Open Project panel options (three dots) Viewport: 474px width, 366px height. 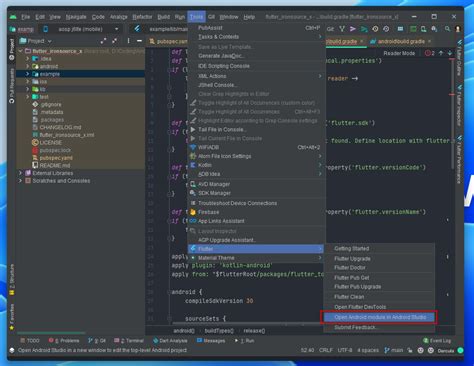tap(128, 41)
